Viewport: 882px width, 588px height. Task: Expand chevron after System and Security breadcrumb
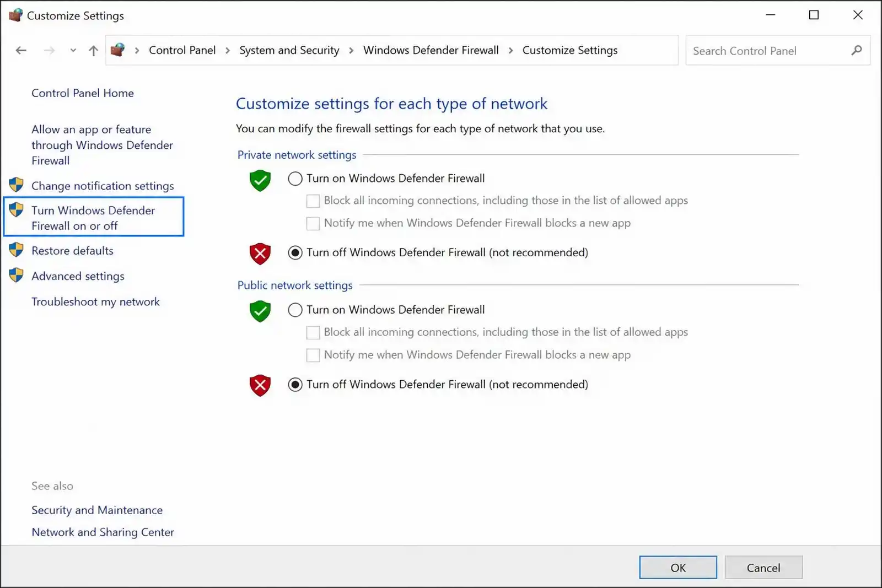351,51
